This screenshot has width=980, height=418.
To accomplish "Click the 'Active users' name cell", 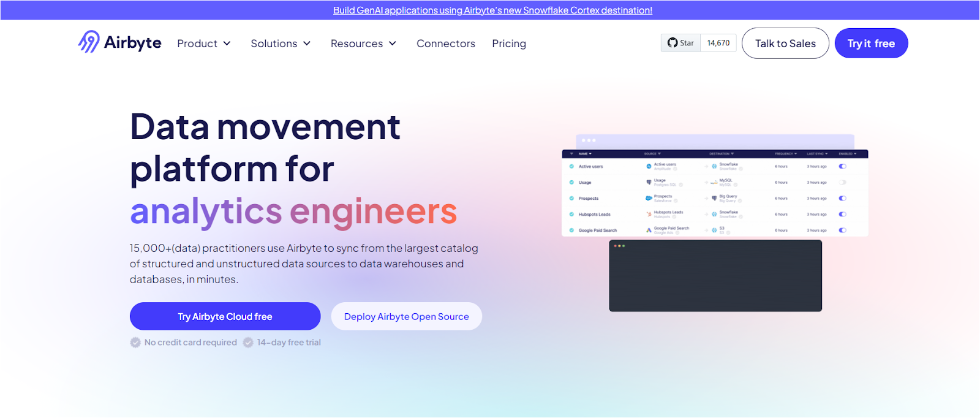I will point(591,166).
